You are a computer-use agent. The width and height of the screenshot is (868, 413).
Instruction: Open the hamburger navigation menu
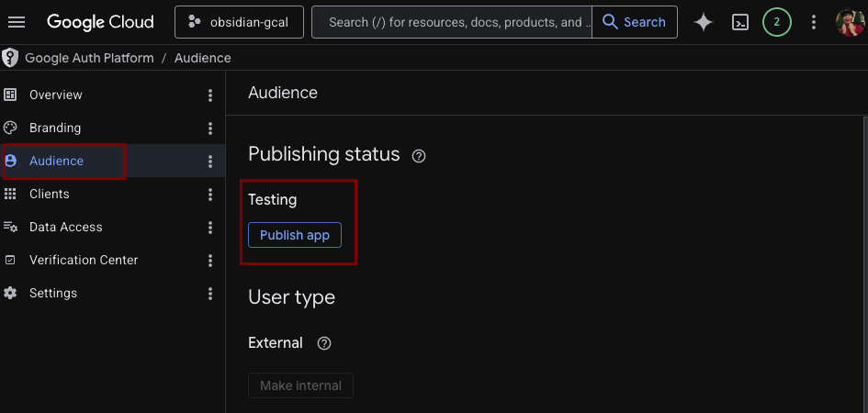(x=17, y=22)
